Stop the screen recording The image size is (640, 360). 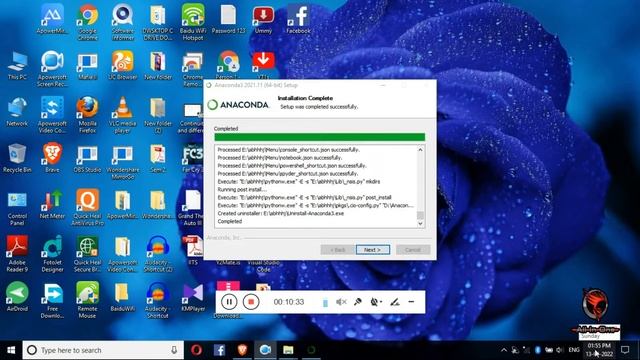251,302
